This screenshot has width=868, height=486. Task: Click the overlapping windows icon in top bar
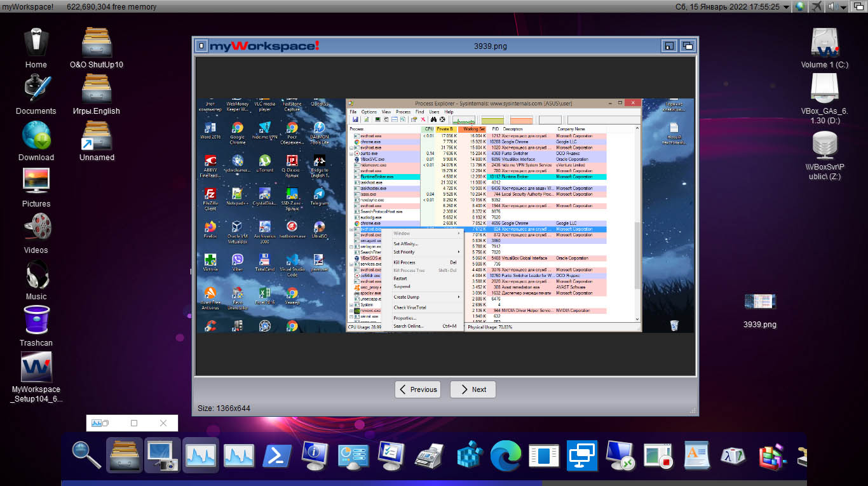click(x=858, y=6)
